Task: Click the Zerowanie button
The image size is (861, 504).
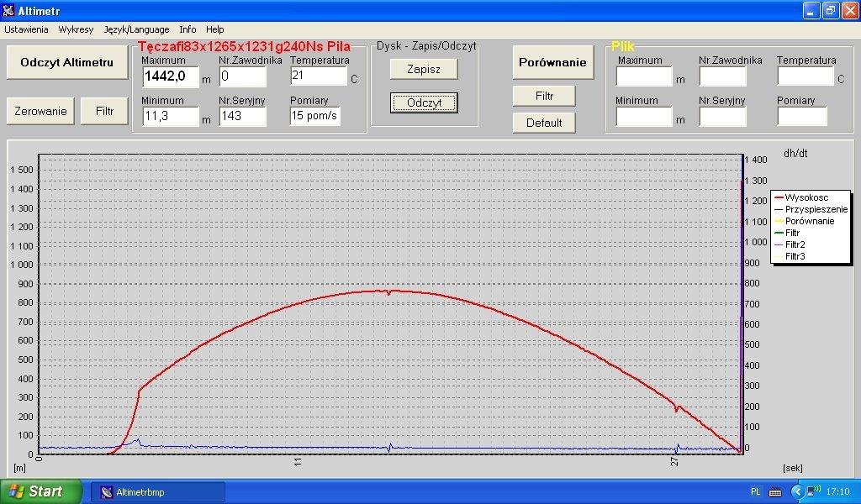Action: tap(40, 111)
